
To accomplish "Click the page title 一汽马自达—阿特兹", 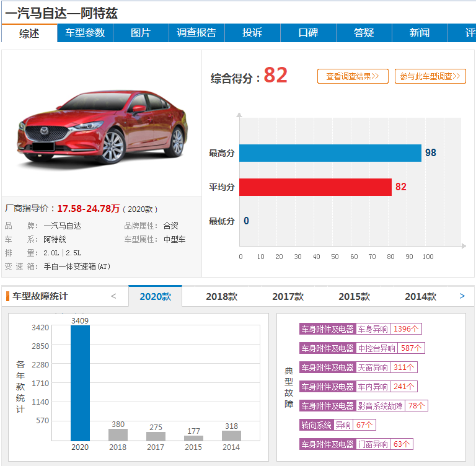I will [61, 13].
